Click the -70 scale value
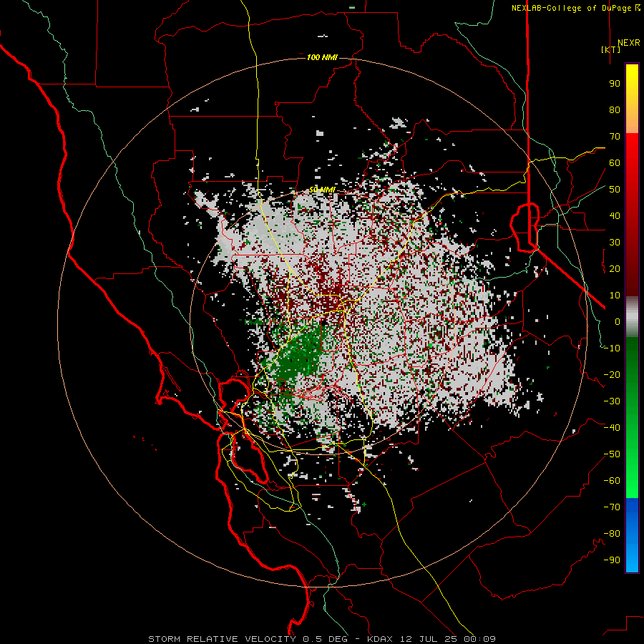 point(612,507)
